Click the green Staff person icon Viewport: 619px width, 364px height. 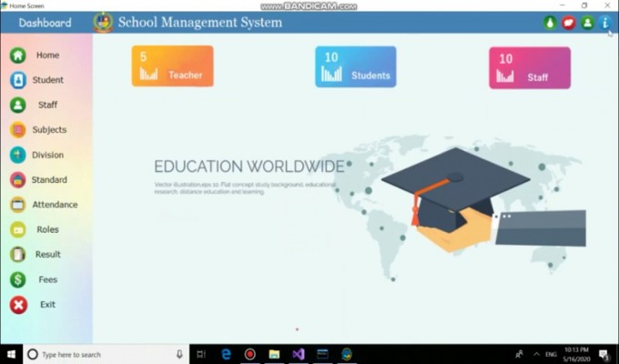(18, 105)
